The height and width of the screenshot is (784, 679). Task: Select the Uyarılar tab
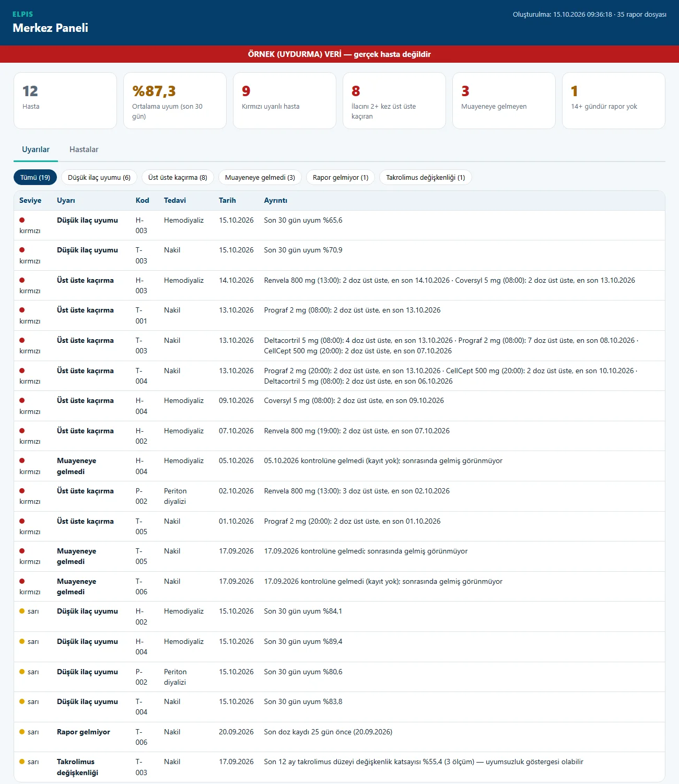(x=36, y=149)
